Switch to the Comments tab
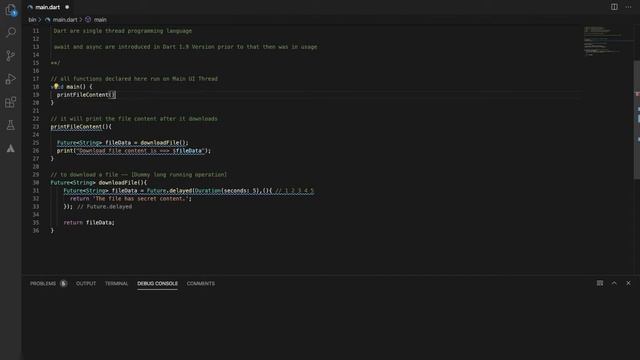The image size is (640, 360). pyautogui.click(x=200, y=283)
